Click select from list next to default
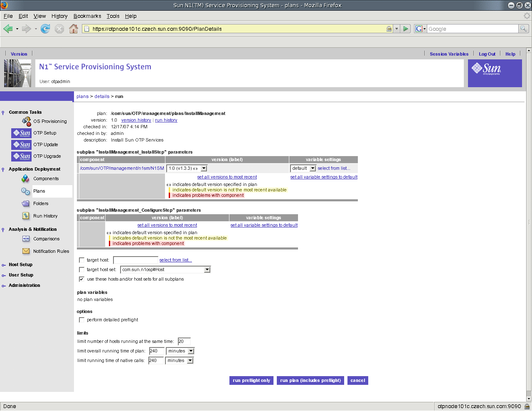Viewport: 532px width, 411px height. [334, 168]
